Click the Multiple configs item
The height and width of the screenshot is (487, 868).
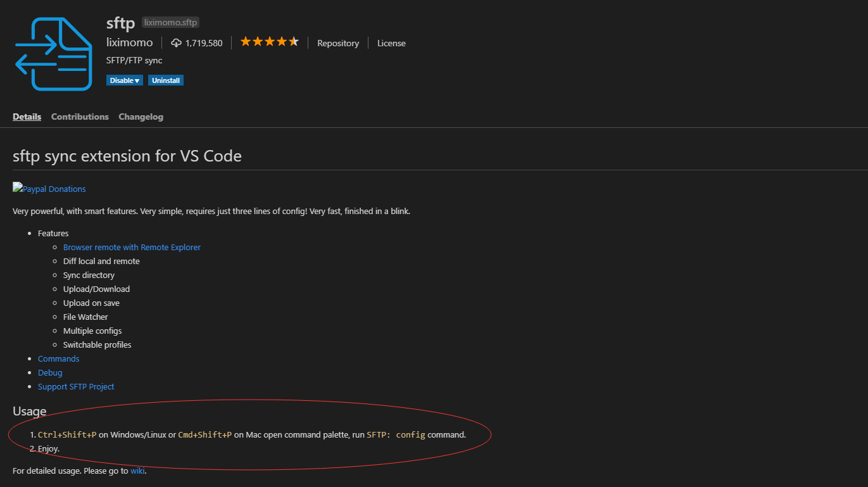[x=92, y=331]
